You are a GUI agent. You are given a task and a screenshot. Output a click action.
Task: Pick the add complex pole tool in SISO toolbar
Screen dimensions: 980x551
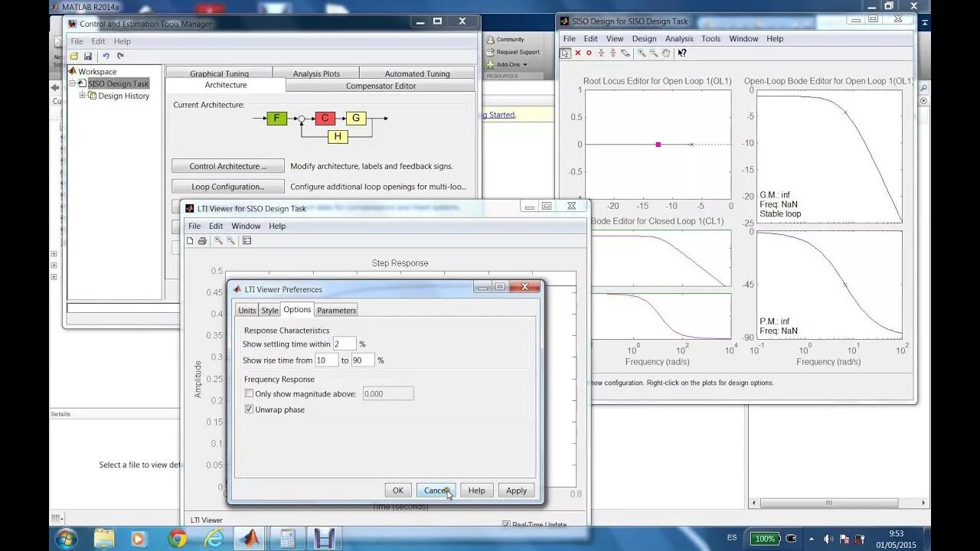pyautogui.click(x=601, y=53)
